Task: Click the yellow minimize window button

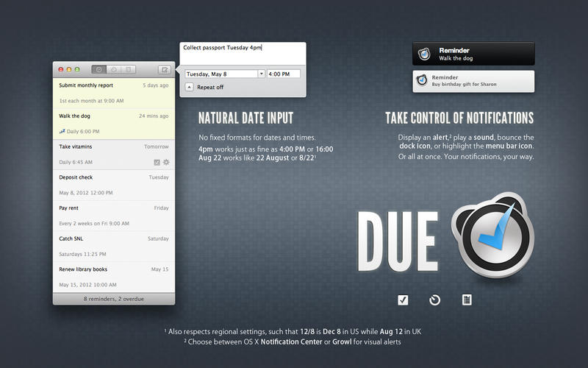Action: pyautogui.click(x=69, y=69)
